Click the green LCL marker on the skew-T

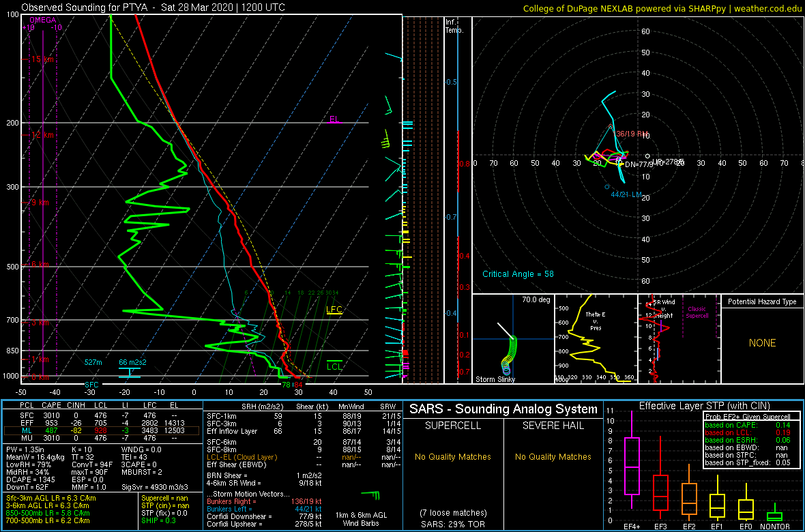coord(335,366)
